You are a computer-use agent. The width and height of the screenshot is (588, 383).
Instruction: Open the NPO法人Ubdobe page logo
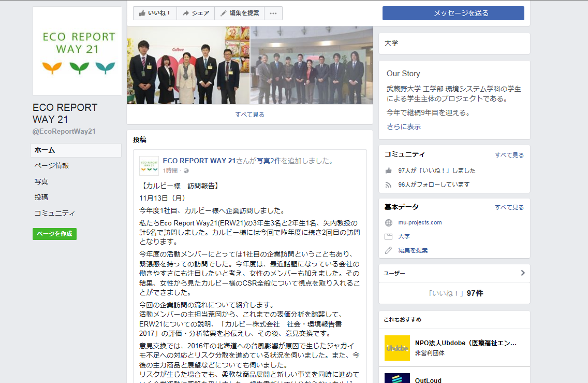click(397, 348)
